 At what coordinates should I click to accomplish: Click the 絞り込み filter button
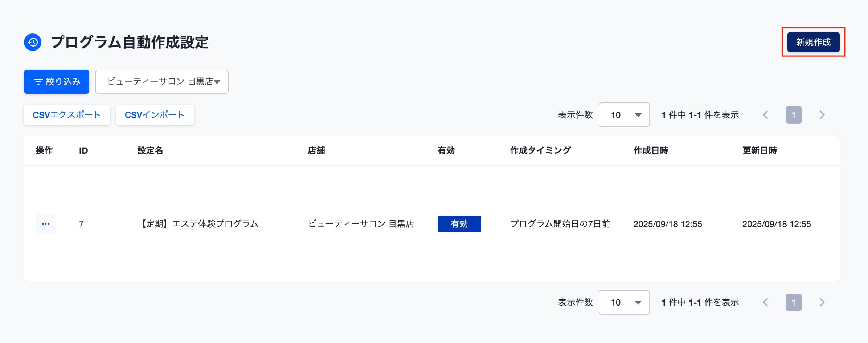click(x=57, y=82)
